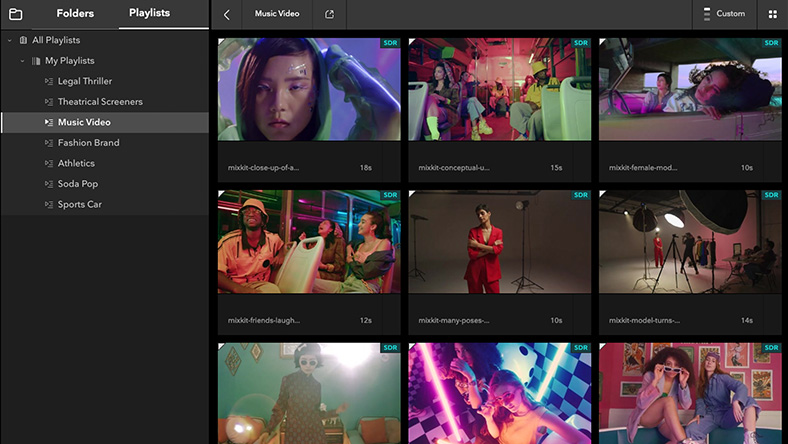Image resolution: width=788 pixels, height=444 pixels.
Task: Click the 18s duration label
Action: tap(365, 168)
